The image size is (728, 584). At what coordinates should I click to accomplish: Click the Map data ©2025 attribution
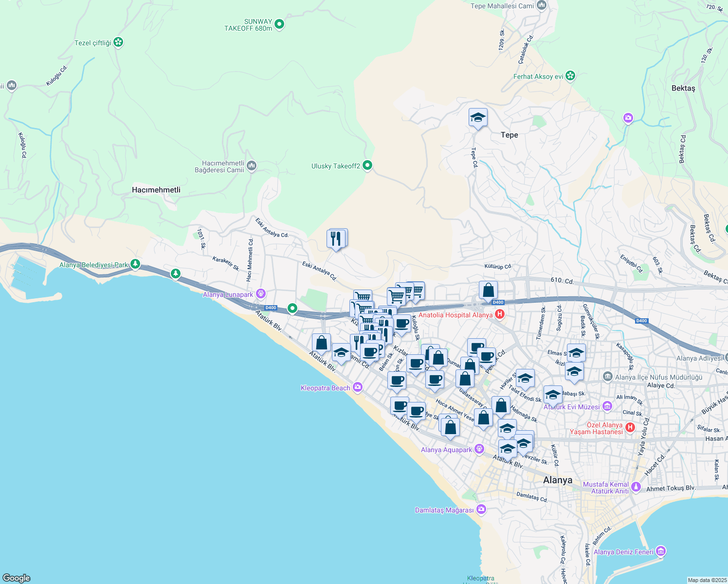pyautogui.click(x=707, y=580)
